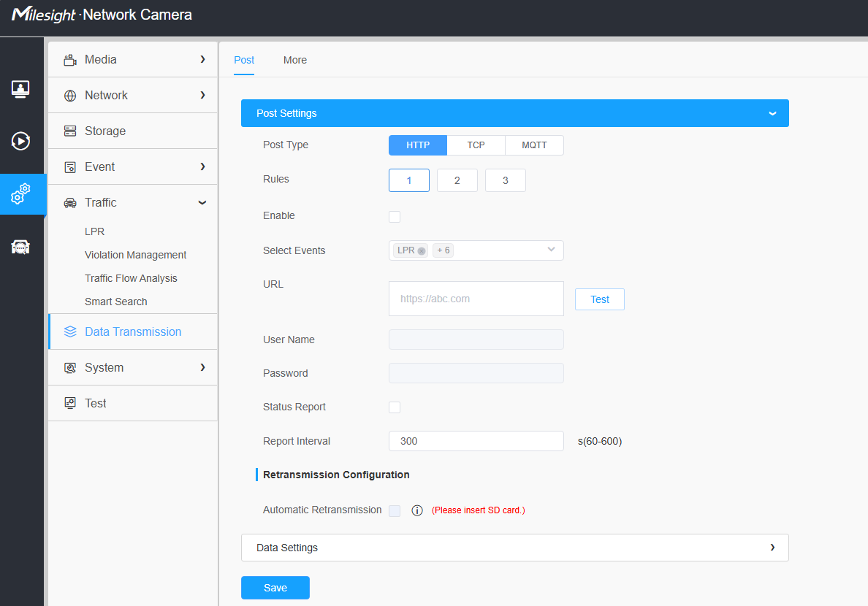868x606 pixels.
Task: Open Smart Search submenu item
Action: tap(116, 302)
